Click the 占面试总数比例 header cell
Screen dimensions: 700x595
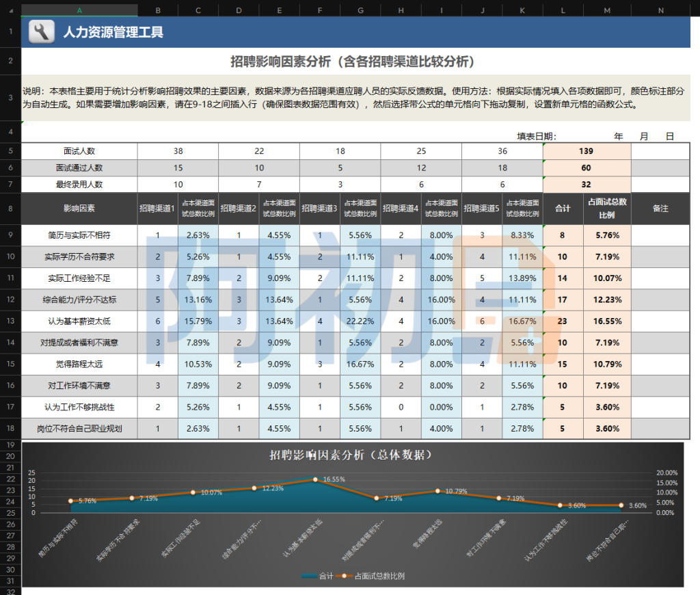[x=607, y=209]
